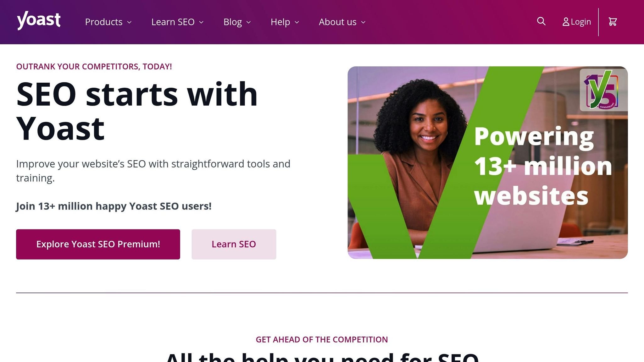The width and height of the screenshot is (644, 362).
Task: Click the light Learn SEO button
Action: point(234,244)
